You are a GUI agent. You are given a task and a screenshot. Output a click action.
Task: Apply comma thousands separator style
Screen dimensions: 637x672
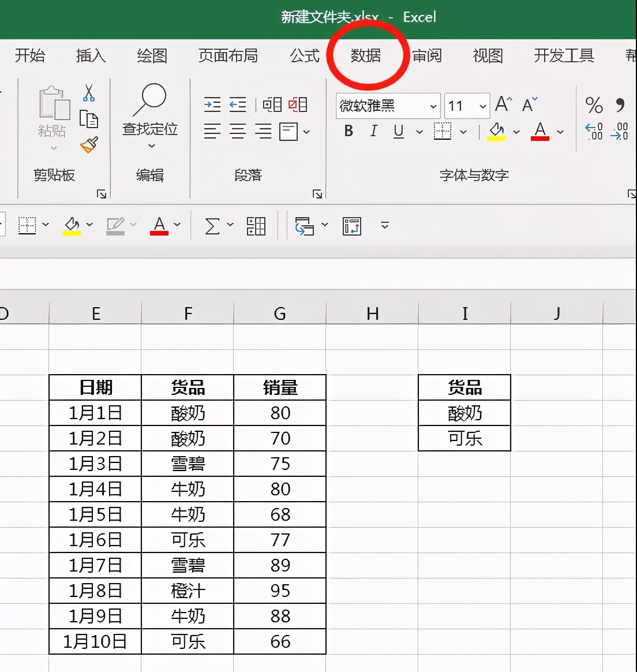tap(620, 105)
